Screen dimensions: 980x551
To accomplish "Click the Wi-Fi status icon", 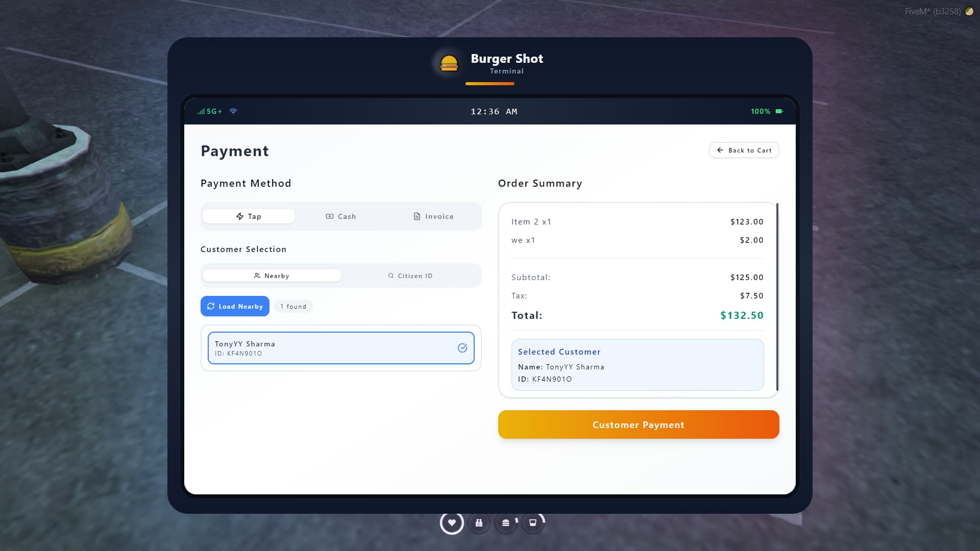I will [233, 111].
